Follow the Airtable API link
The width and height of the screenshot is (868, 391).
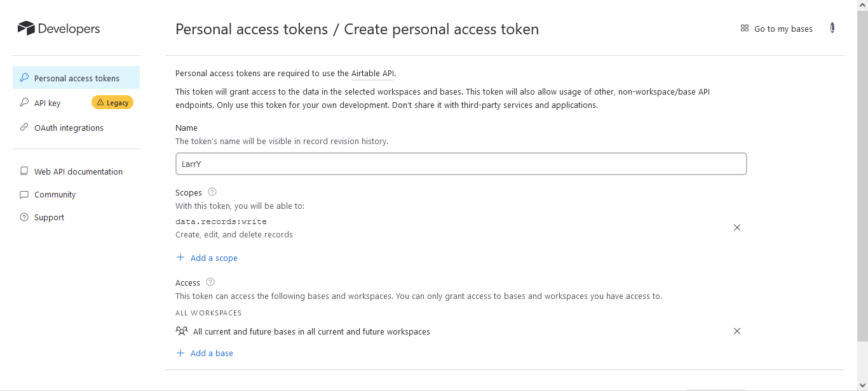(373, 74)
